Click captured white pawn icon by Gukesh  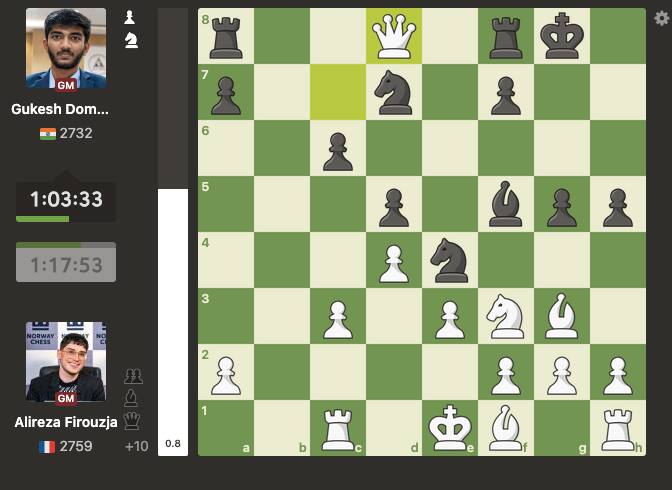130,18
